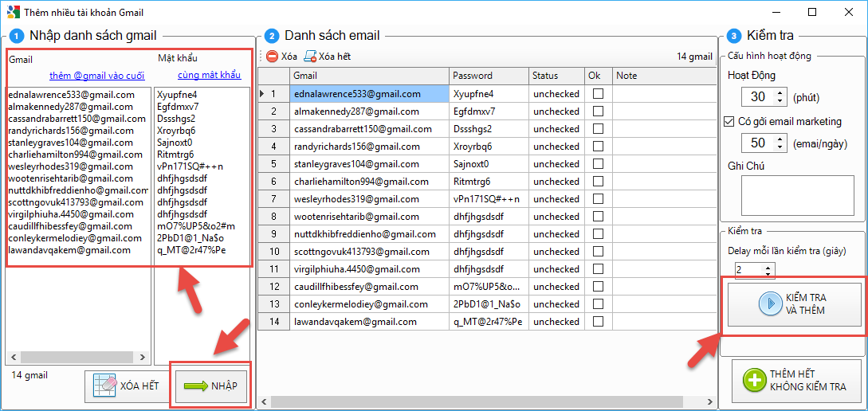Check Ok box for cassandrabarrett150@gmail.com row
The image size is (868, 411).
pos(598,129)
